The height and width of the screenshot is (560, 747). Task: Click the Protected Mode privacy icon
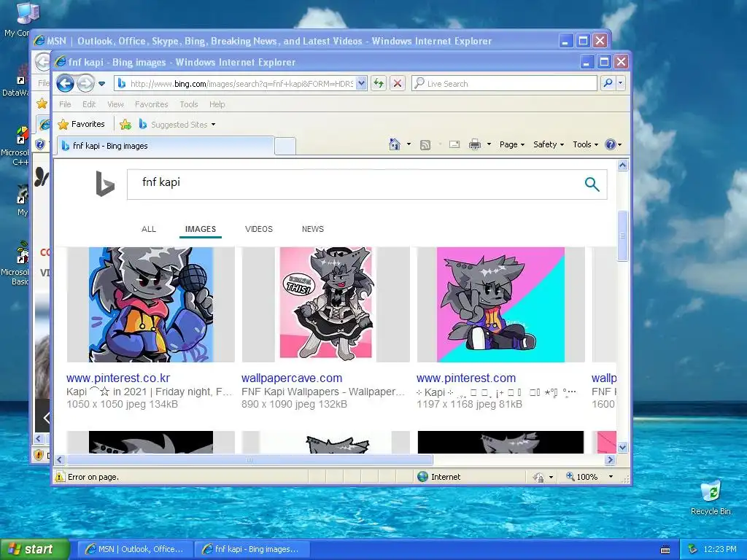click(539, 477)
